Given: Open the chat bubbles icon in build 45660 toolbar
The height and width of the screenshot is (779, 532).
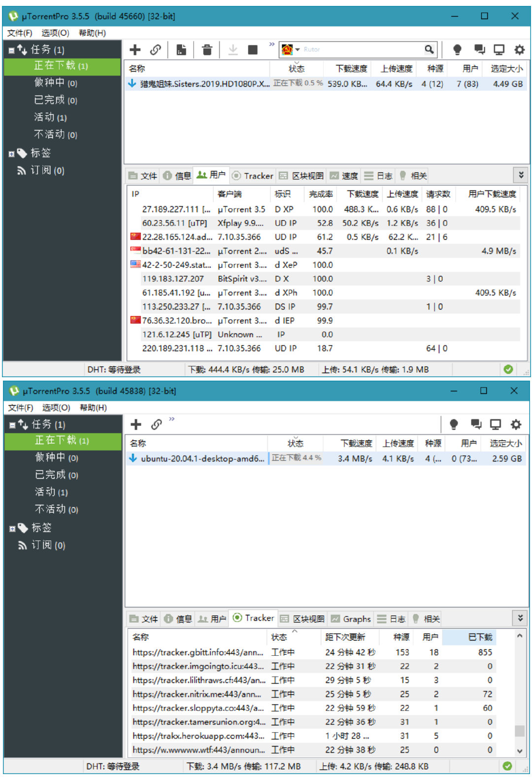Looking at the screenshot, I should point(479,50).
